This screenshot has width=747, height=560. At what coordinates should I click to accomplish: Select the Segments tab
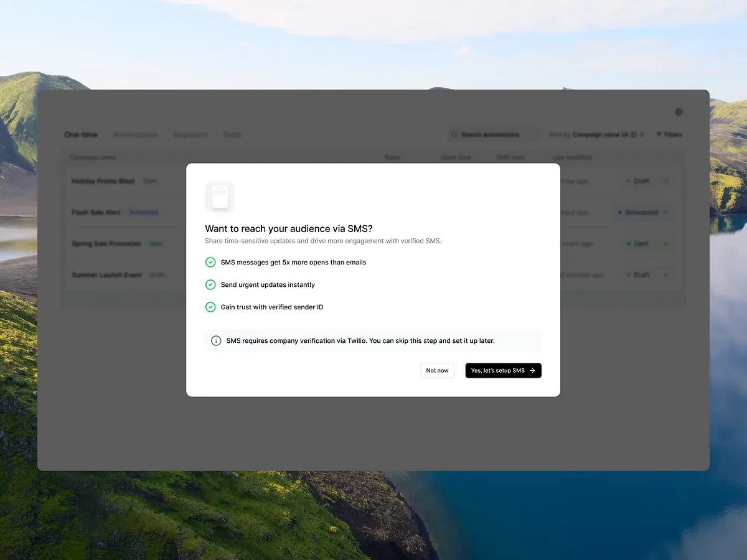coord(190,134)
